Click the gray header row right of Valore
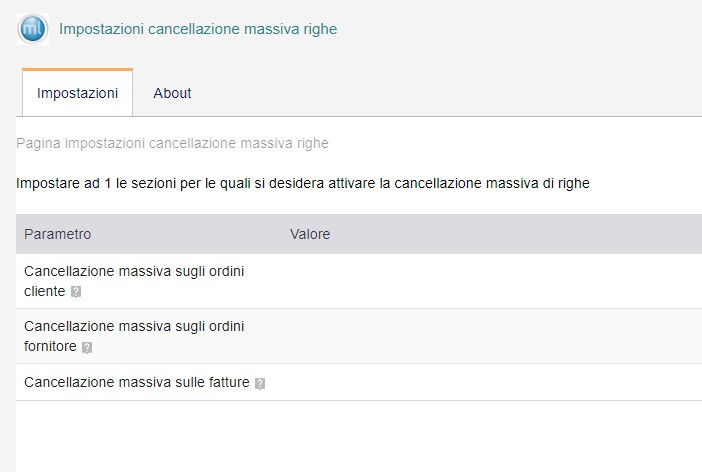Image resolution: width=702 pixels, height=472 pixels. pyautogui.click(x=520, y=234)
